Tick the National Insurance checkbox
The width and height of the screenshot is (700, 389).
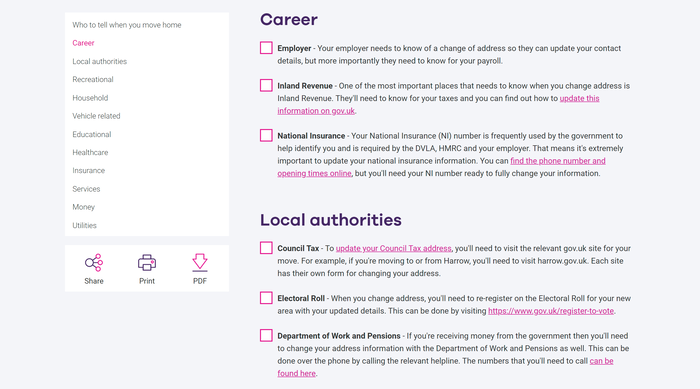coord(266,135)
